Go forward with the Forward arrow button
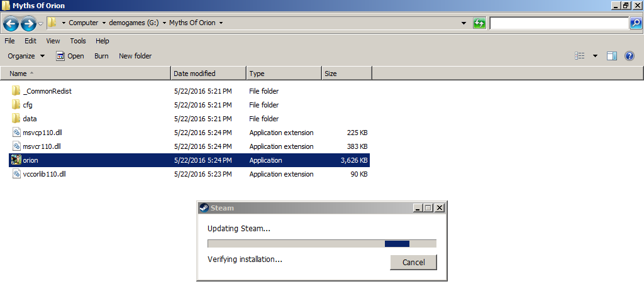The image size is (644, 284). coord(28,23)
